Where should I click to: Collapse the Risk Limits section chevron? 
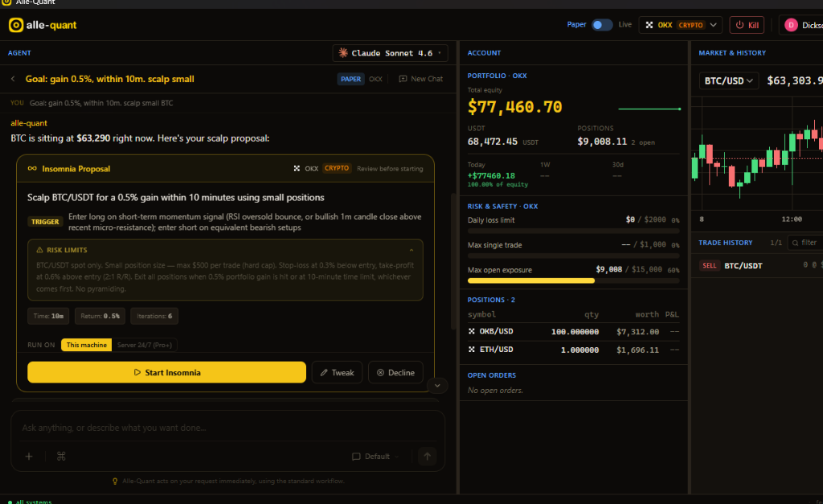[411, 250]
